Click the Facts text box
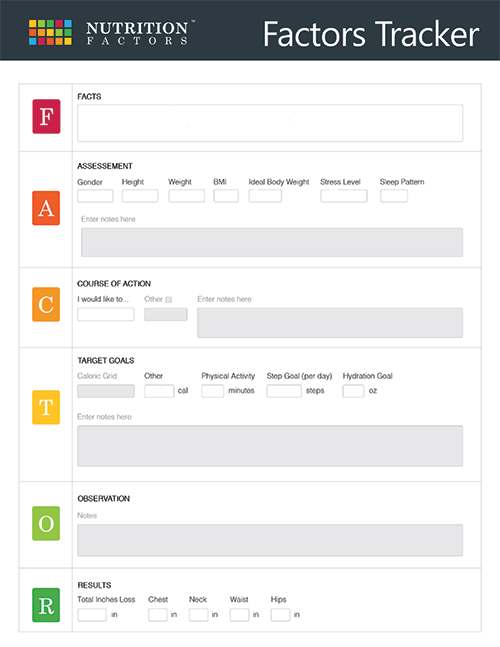 click(270, 123)
